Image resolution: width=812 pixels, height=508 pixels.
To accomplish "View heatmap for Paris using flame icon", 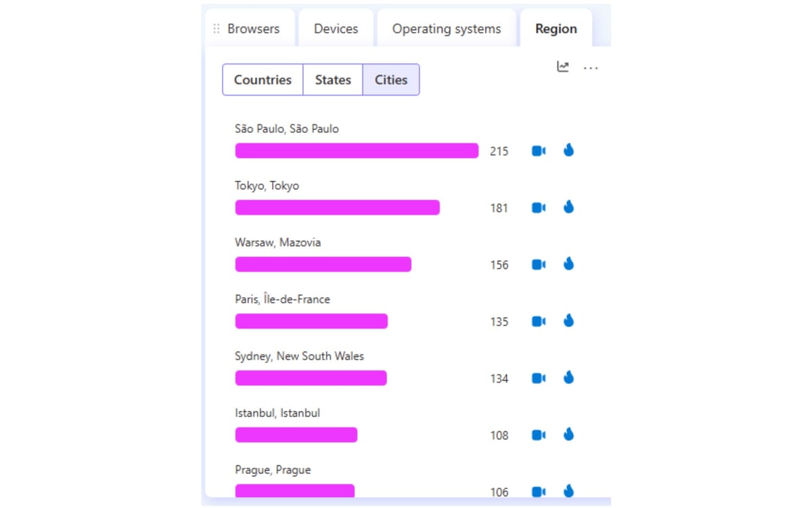I will 568,321.
